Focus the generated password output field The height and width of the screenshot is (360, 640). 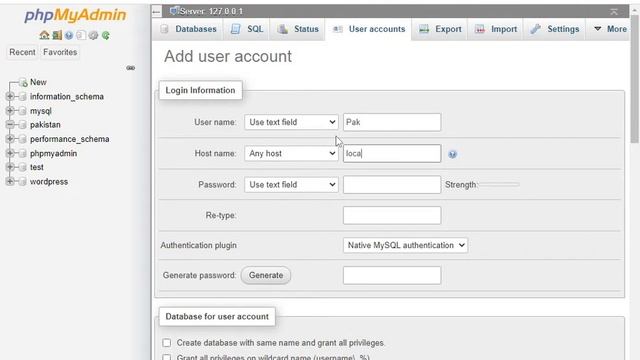(392, 276)
